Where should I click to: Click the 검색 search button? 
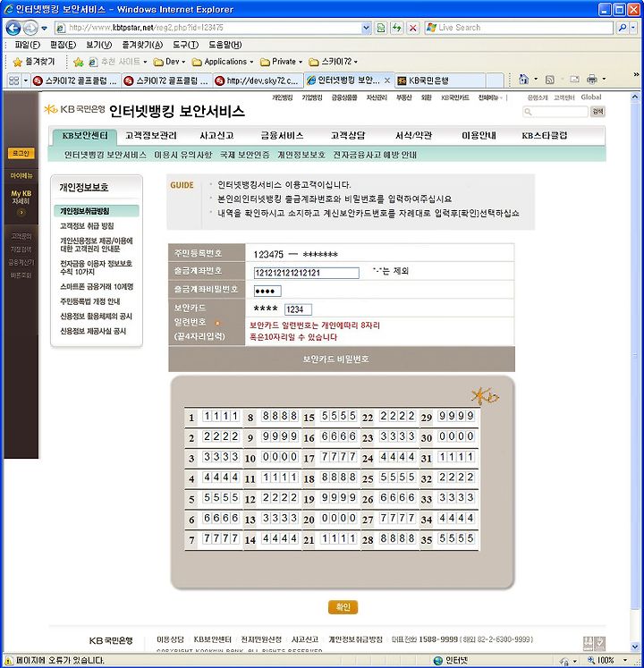tap(597, 112)
